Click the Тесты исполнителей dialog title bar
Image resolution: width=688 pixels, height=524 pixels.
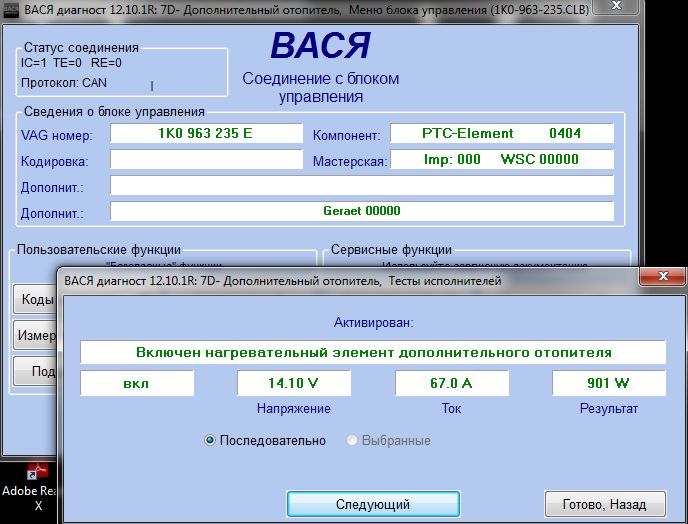tap(349, 281)
